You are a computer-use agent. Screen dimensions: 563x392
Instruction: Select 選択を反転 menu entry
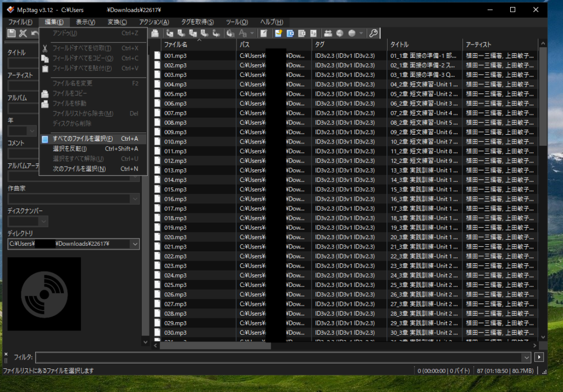point(70,148)
